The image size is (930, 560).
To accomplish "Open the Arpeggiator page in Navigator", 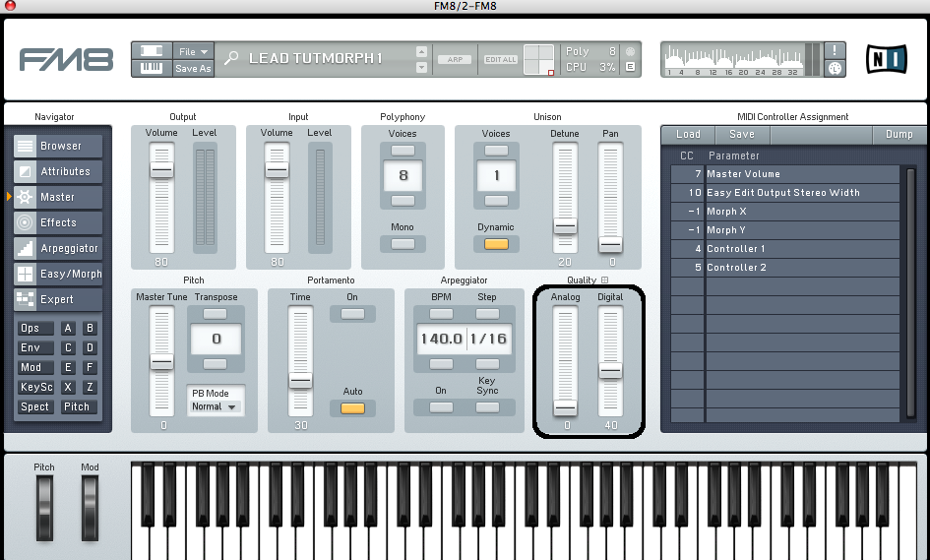I will click(x=58, y=248).
